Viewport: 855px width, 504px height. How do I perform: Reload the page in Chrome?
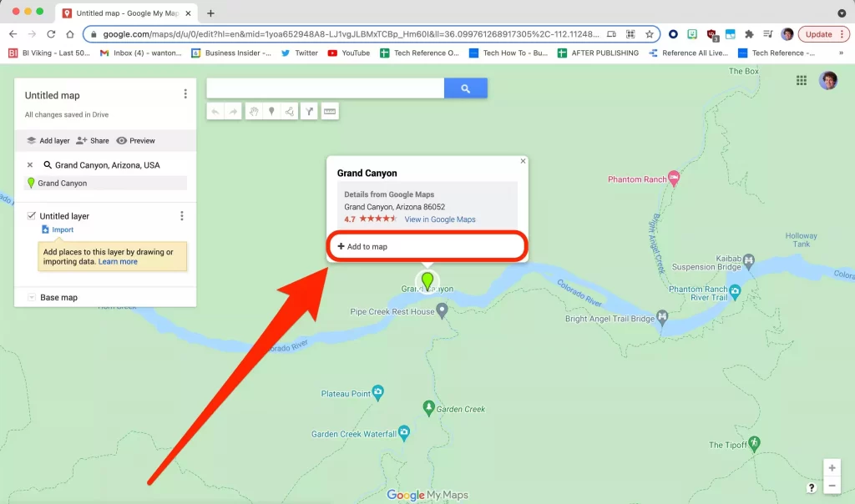click(51, 34)
